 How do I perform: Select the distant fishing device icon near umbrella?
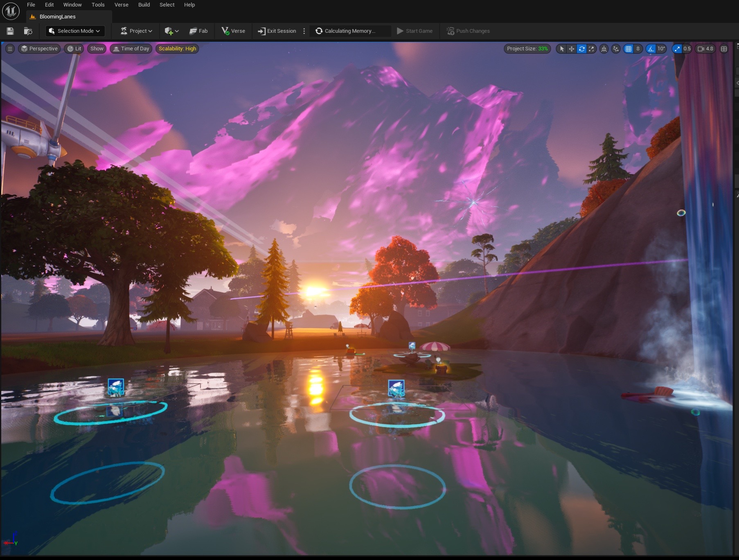point(412,347)
